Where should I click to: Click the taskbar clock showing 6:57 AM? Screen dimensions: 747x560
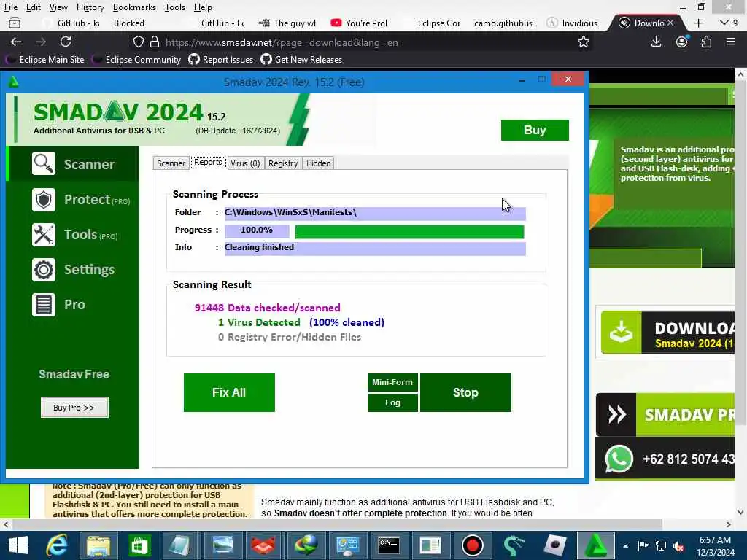coord(715,546)
